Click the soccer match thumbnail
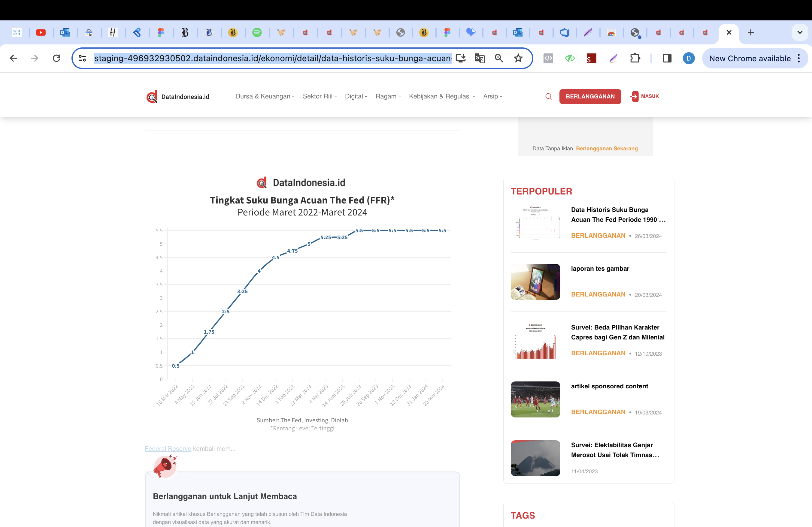 535,399
